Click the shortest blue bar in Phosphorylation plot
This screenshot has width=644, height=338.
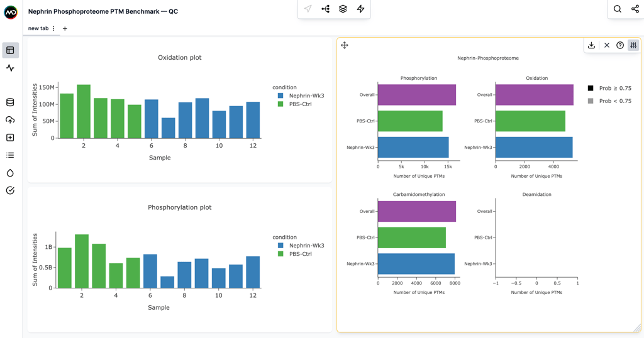[167, 282]
